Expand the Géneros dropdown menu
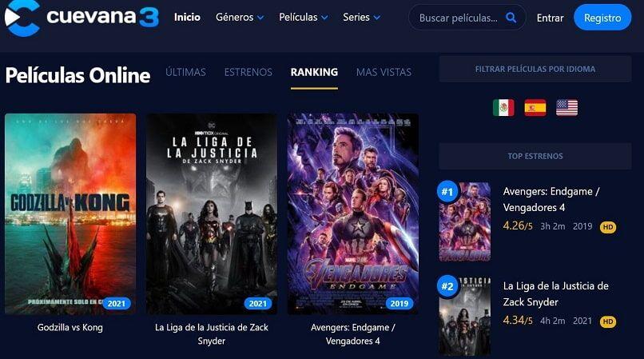This screenshot has height=359, width=644. (x=240, y=18)
